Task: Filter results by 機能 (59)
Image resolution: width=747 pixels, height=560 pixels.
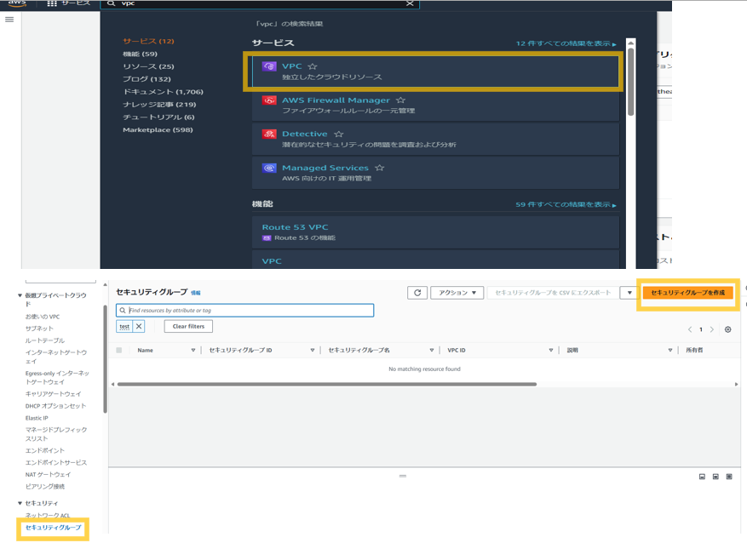Action: 140,54
